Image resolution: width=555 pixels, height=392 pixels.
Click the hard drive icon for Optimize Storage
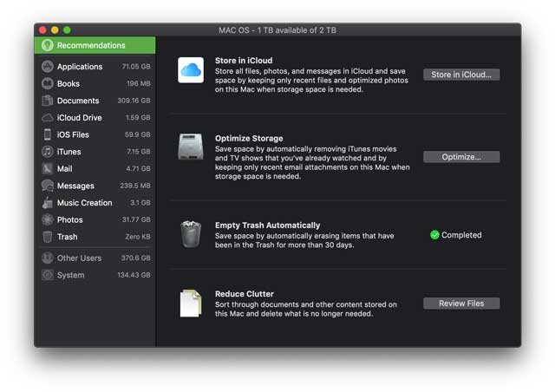tap(191, 147)
